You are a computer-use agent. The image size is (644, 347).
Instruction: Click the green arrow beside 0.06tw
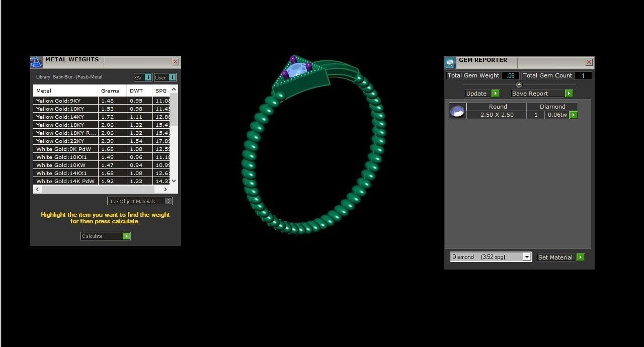point(574,115)
